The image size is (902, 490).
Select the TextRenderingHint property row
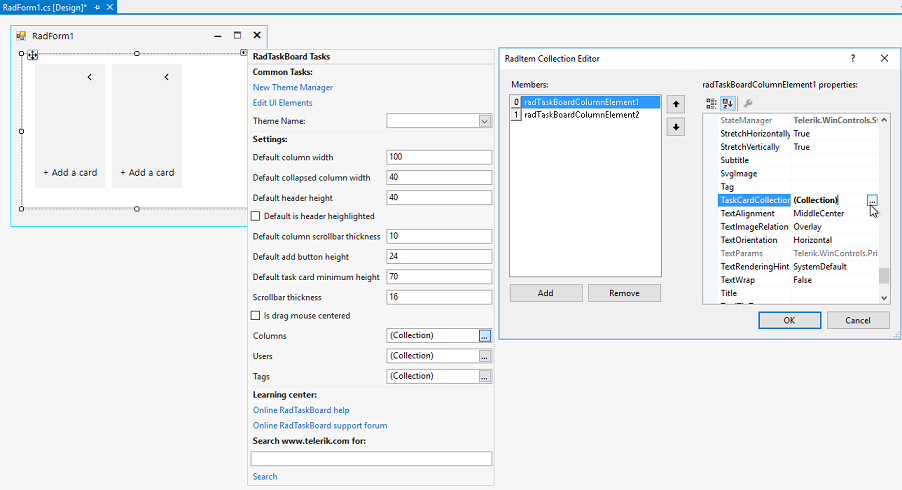tap(798, 266)
